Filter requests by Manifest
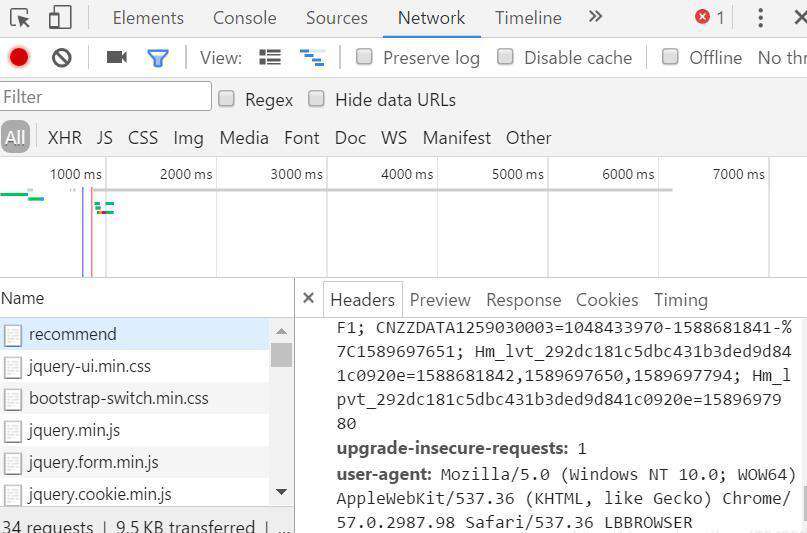 click(x=457, y=137)
